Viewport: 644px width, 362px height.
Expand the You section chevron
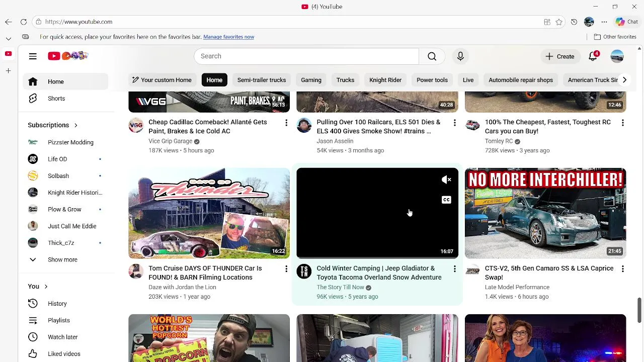point(46,287)
